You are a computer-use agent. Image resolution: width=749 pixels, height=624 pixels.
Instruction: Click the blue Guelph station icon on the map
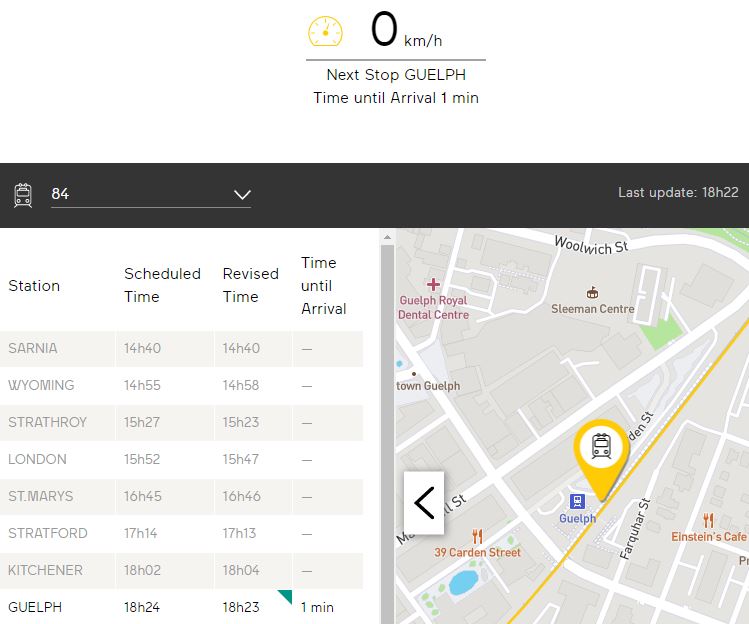coord(577,501)
